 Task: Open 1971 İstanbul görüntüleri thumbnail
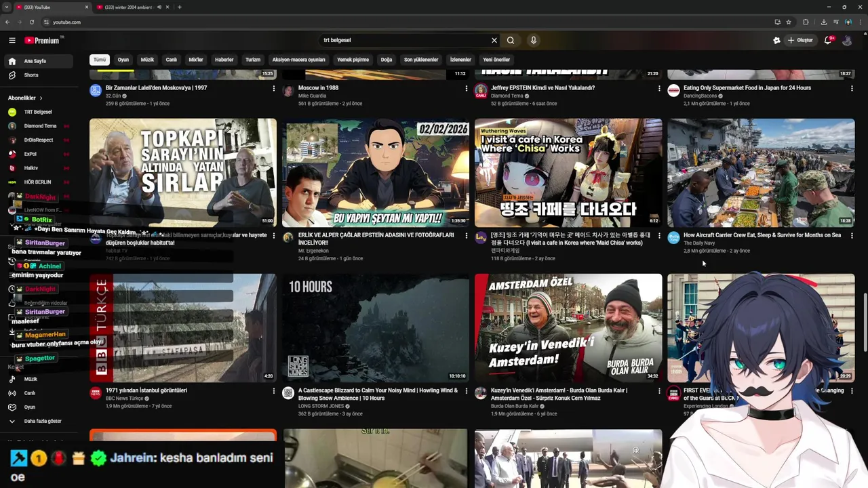point(183,328)
